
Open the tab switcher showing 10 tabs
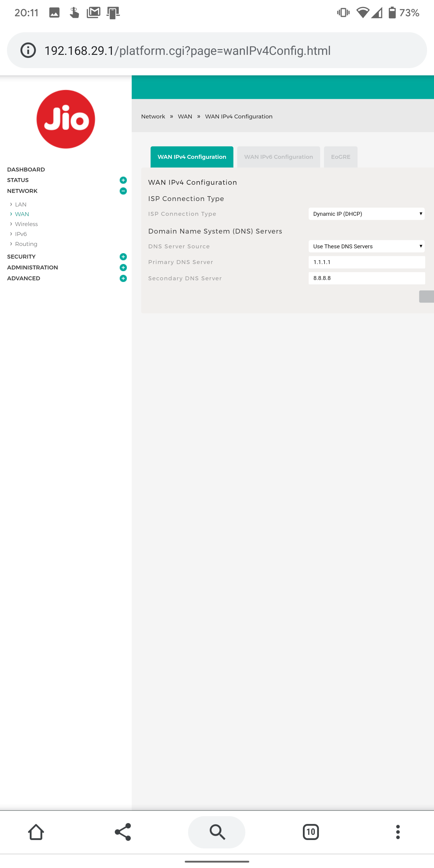(310, 832)
